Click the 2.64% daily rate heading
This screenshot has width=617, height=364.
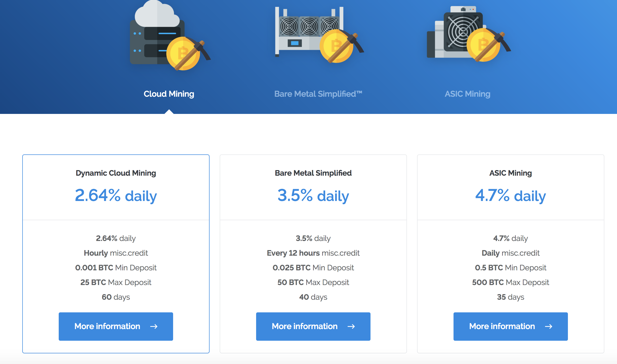point(116,196)
